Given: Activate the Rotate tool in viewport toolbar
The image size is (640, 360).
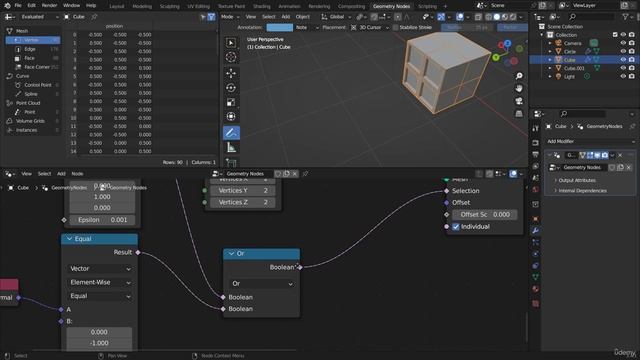Looking at the screenshot, I should [231, 88].
